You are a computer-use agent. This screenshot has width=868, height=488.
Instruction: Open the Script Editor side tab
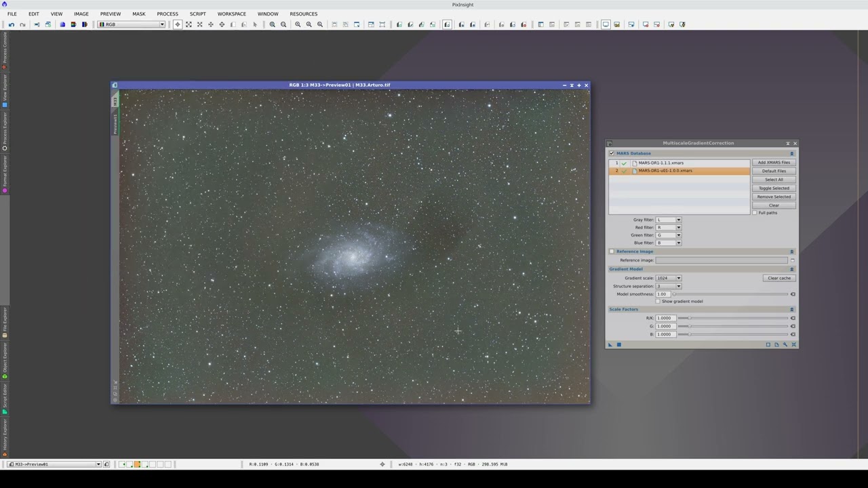coord(5,399)
